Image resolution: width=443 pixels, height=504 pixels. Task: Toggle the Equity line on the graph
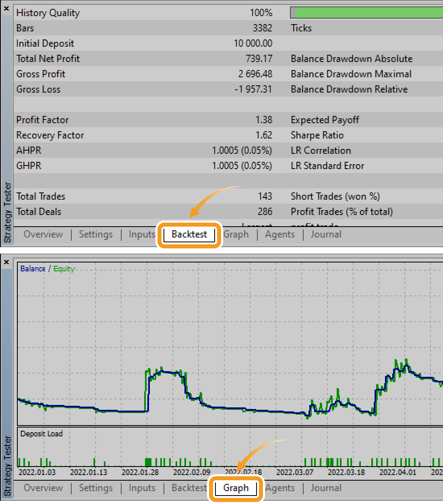tap(64, 269)
